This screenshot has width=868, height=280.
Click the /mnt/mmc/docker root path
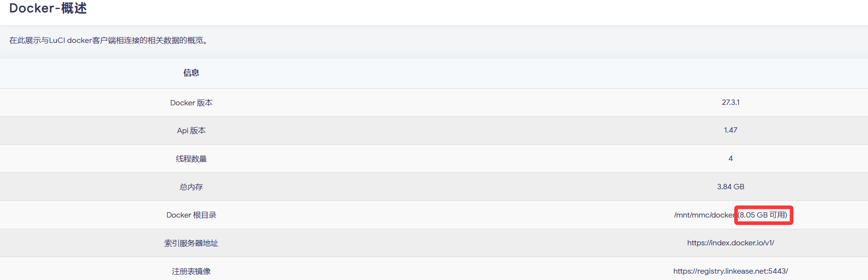click(704, 215)
